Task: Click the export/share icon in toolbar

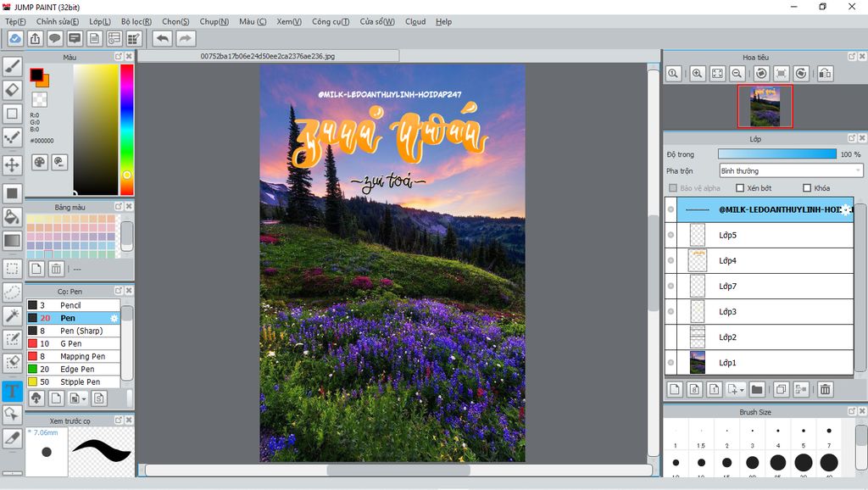Action: (35, 39)
